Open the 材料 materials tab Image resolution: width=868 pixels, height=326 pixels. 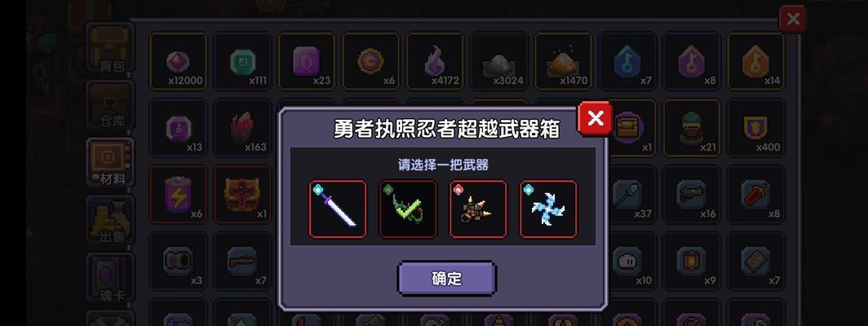point(111,163)
